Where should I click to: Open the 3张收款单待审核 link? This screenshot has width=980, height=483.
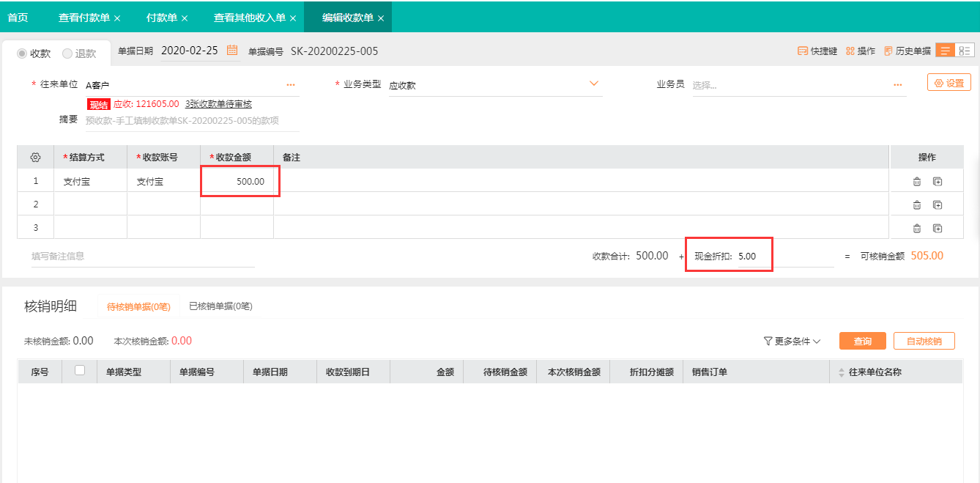click(218, 104)
